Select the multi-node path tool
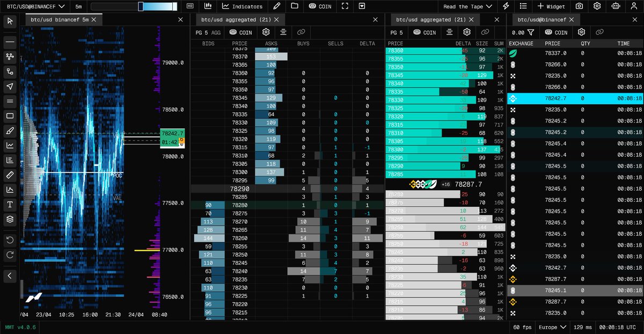 [10, 56]
